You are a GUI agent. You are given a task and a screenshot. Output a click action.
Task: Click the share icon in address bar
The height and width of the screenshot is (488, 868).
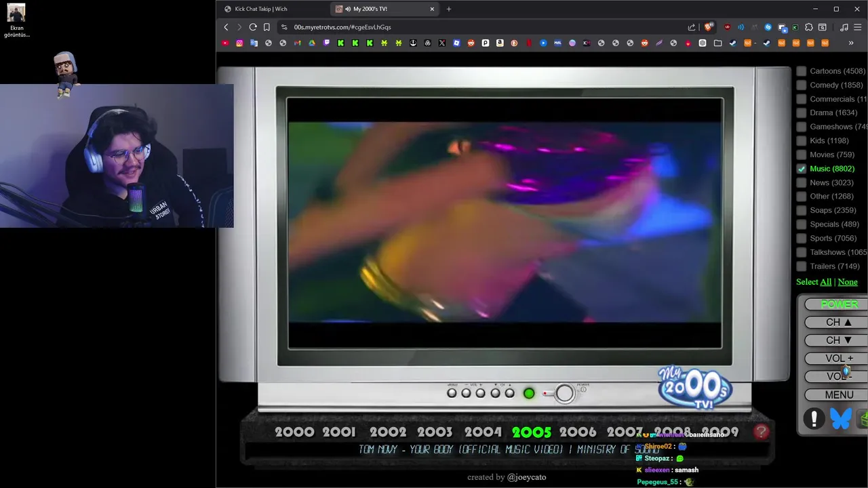coord(692,27)
